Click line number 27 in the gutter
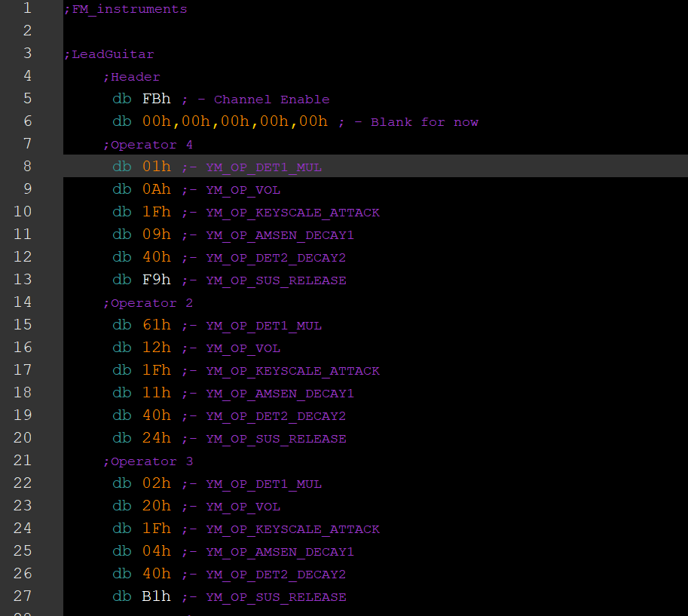This screenshot has height=616, width=688. pos(23,596)
